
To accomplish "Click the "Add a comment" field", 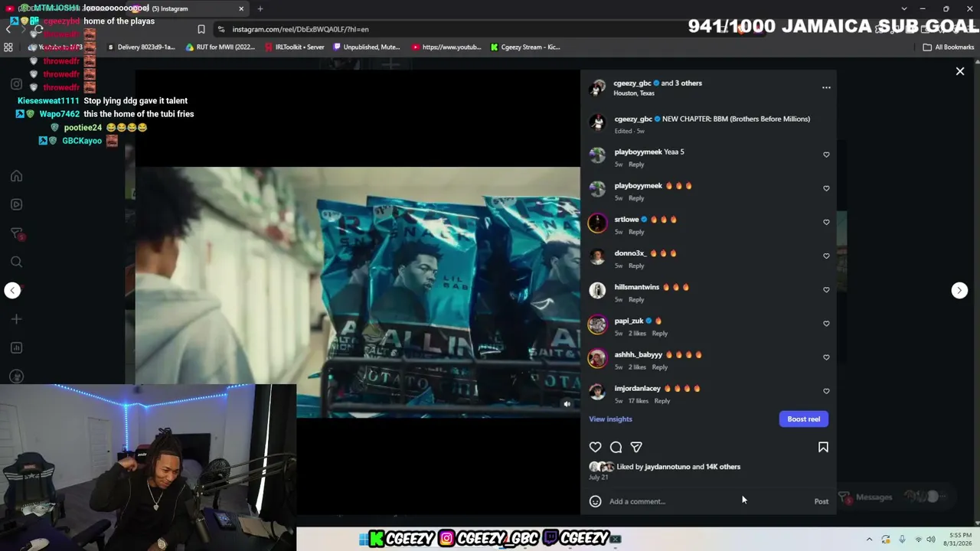I will [708, 501].
